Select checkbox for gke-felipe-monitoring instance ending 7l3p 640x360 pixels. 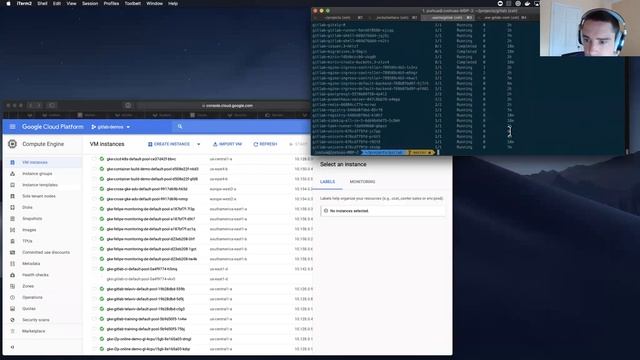(94, 209)
